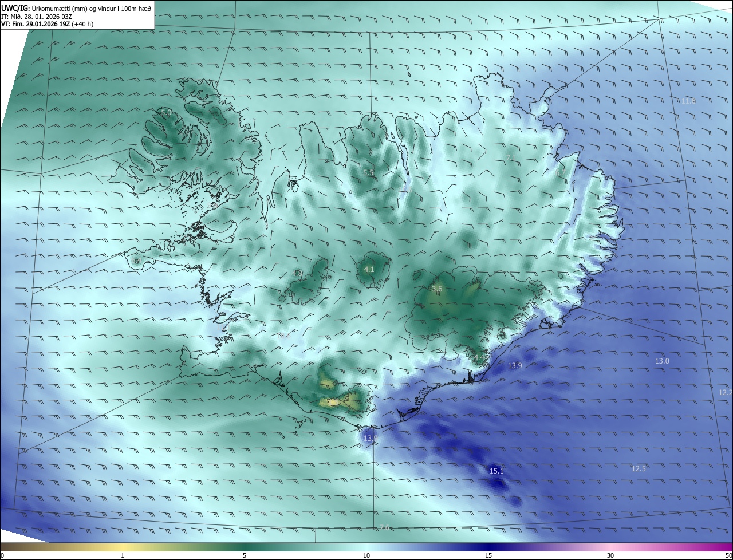Click the 13.0 value over the eastern sea
Viewport: 733px width, 560px height.
coord(662,361)
